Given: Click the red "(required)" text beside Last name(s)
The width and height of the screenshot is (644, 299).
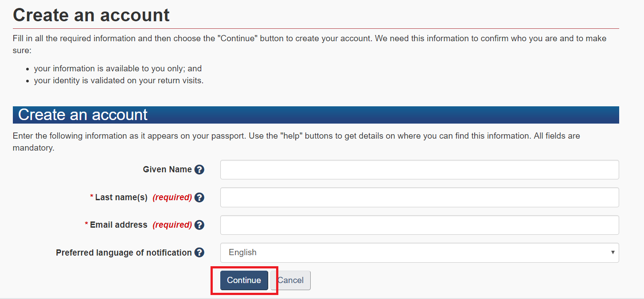Looking at the screenshot, I should [x=172, y=198].
